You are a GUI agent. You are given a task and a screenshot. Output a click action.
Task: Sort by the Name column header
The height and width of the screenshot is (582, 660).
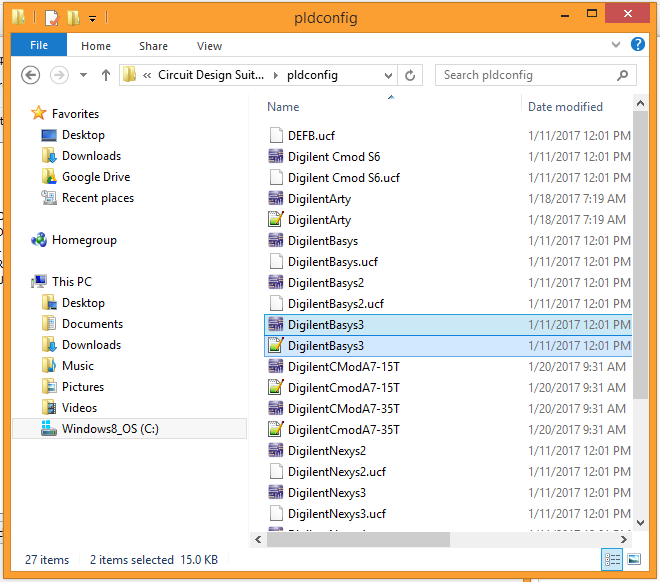(283, 107)
